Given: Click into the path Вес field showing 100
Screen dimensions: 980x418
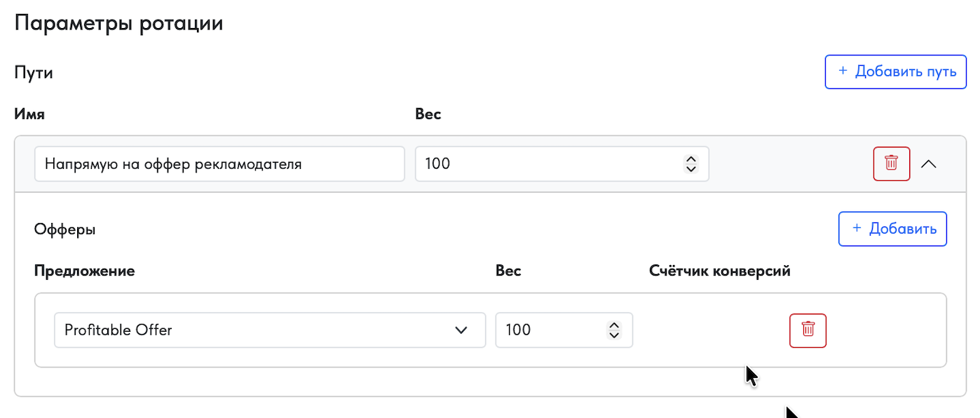Looking at the screenshot, I should (547, 164).
